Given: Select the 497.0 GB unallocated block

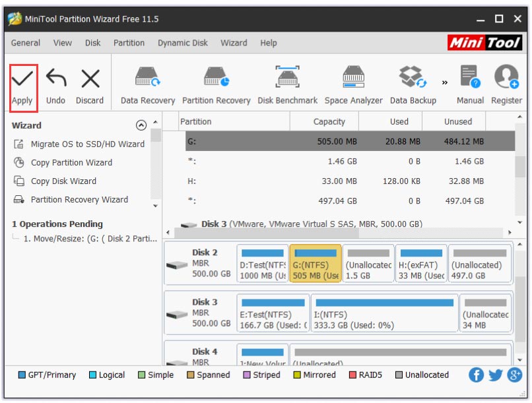Looking at the screenshot, I should (480, 263).
